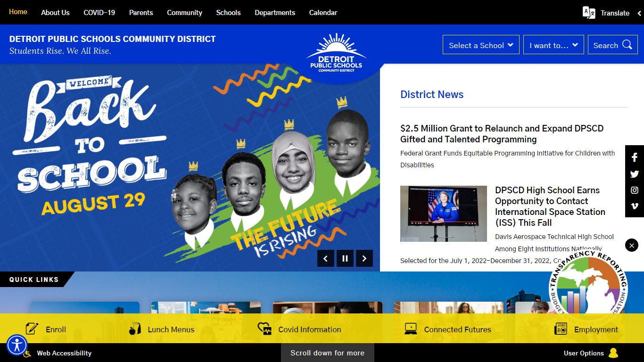Click the search magnifier icon
This screenshot has height=362, width=644.
coord(627,45)
